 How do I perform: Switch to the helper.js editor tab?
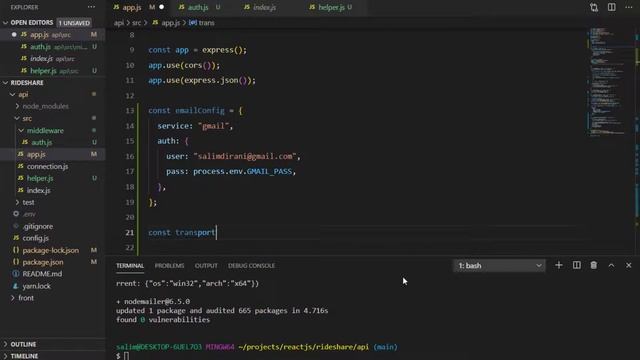pyautogui.click(x=331, y=7)
